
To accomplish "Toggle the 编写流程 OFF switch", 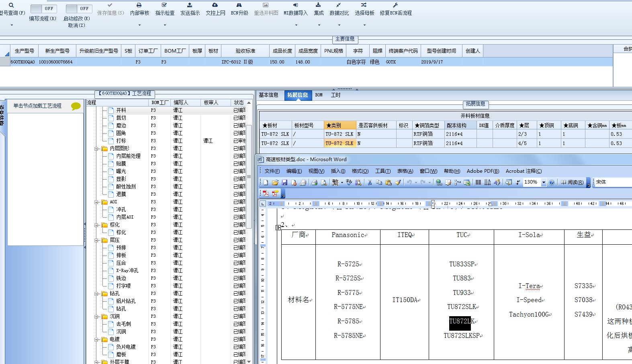I will pyautogui.click(x=44, y=8).
